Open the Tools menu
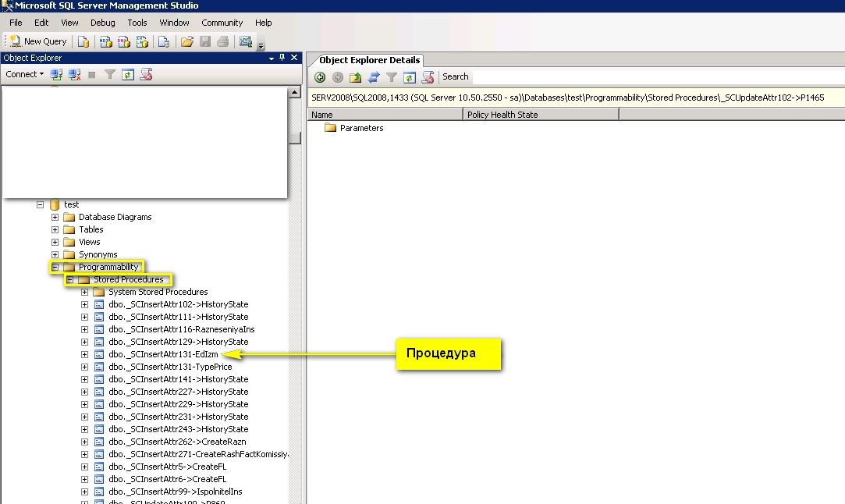Screen dimensions: 845x504 click(137, 23)
